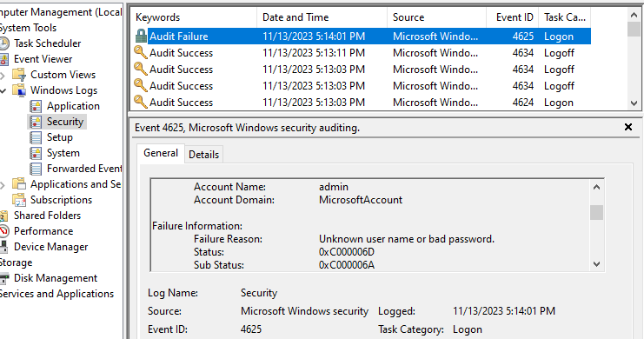The width and height of the screenshot is (644, 339).
Task: Select the Event Viewer icon
Action: tap(3, 59)
